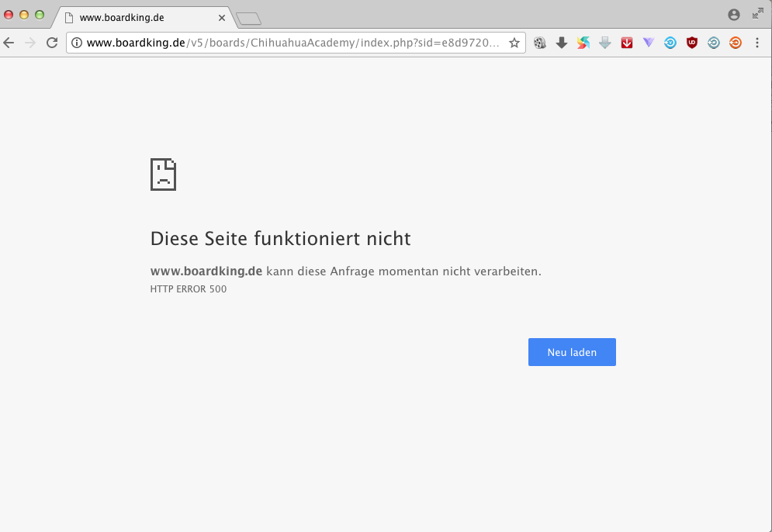Close the www.boardking.de tab
The image size is (772, 532).
[222, 18]
